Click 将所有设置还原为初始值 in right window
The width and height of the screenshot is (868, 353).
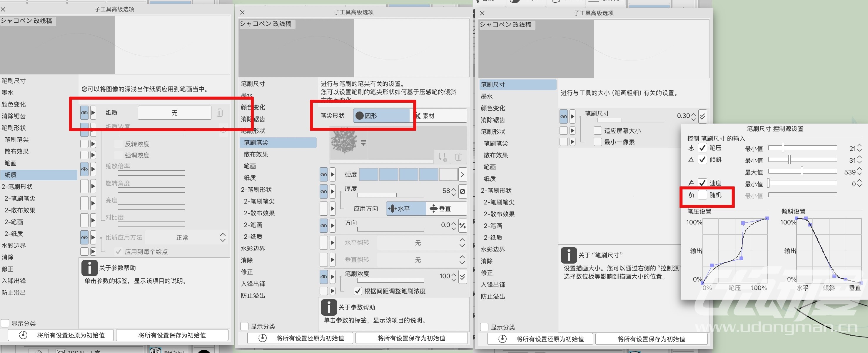pos(540,339)
